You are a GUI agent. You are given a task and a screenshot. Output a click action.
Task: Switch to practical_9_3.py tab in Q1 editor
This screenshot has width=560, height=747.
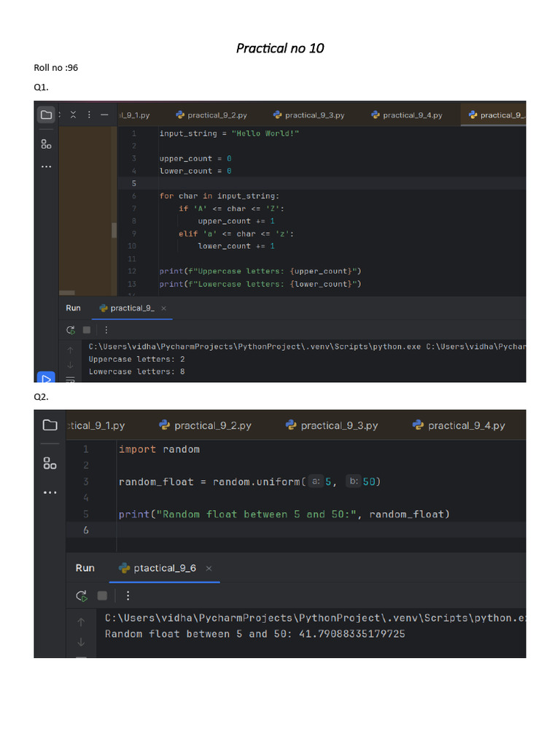coord(308,115)
